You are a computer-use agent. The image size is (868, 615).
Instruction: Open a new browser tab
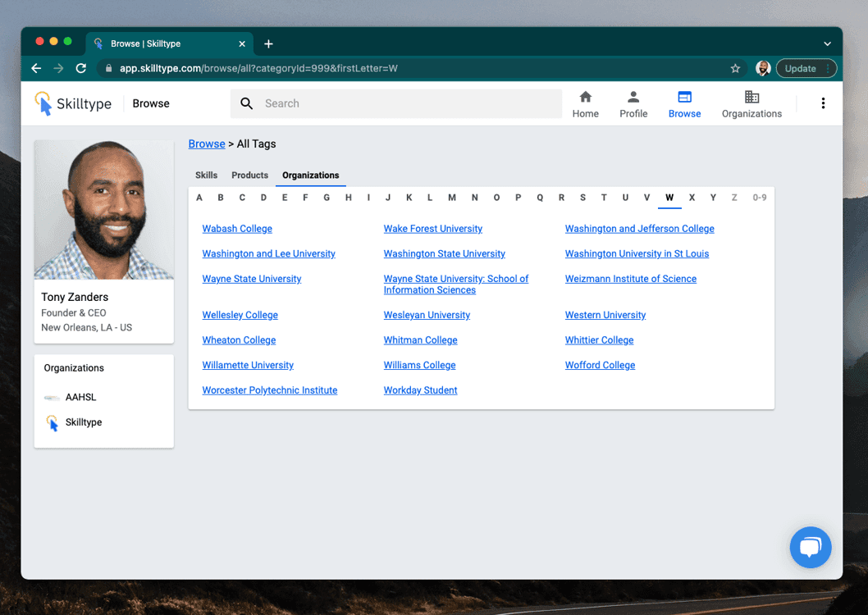point(268,43)
